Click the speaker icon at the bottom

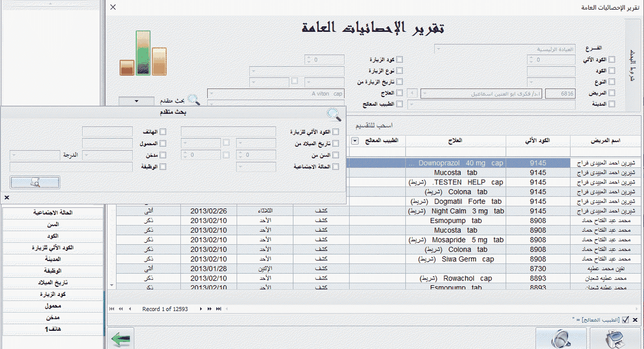point(561,339)
